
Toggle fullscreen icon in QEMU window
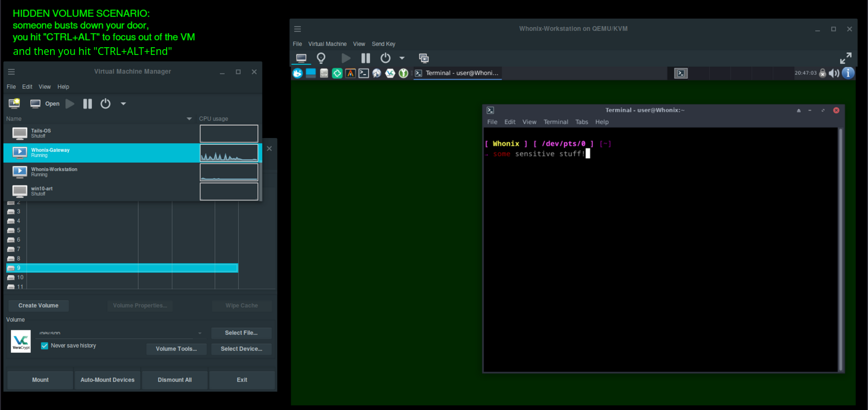point(846,58)
